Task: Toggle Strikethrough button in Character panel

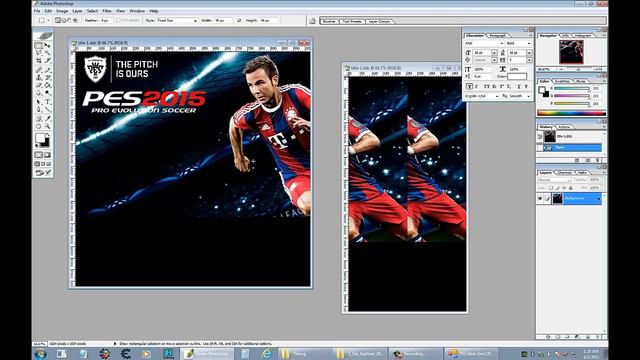Action: [x=526, y=87]
